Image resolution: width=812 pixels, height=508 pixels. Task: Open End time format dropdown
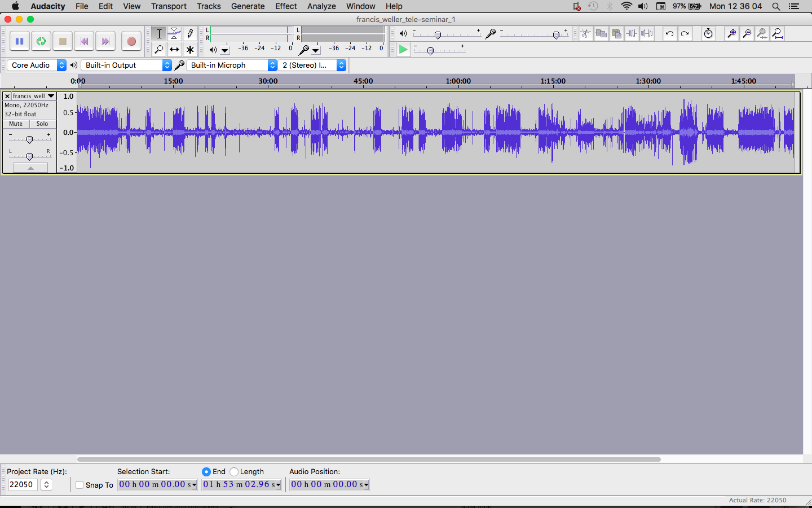point(278,485)
